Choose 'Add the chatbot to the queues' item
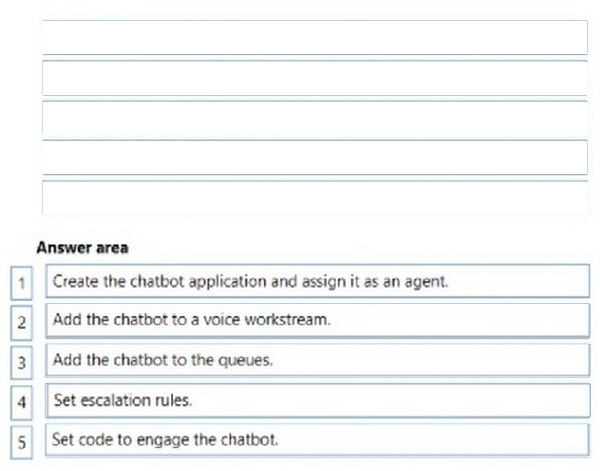The width and height of the screenshot is (600, 471). point(318,360)
